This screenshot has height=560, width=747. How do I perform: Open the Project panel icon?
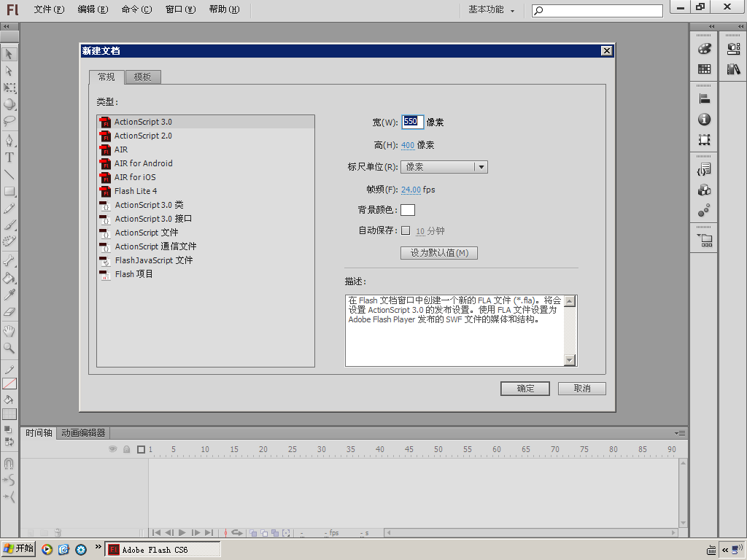pos(704,241)
